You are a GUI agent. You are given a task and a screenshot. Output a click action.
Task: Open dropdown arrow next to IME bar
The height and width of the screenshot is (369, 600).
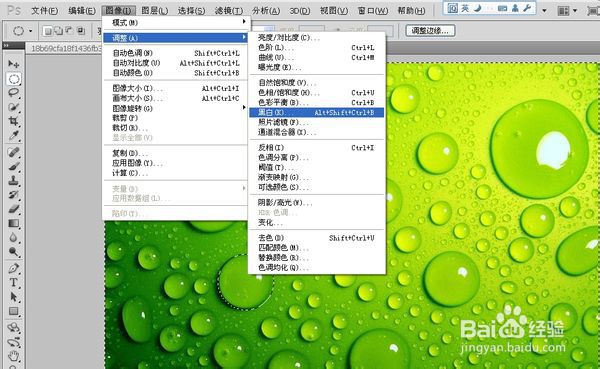pyautogui.click(x=544, y=11)
